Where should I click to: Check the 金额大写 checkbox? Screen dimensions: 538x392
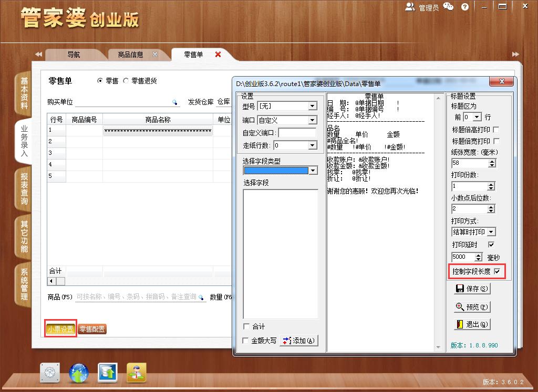[246, 340]
